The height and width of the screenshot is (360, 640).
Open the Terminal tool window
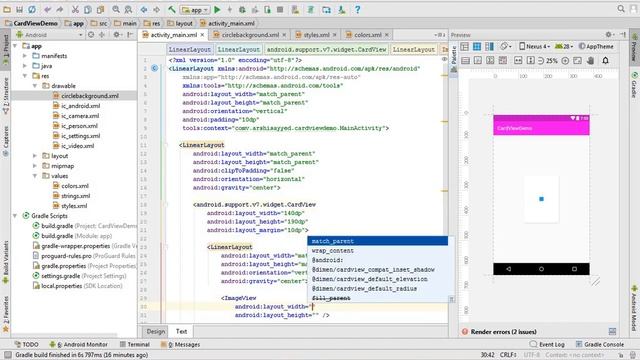(x=135, y=344)
